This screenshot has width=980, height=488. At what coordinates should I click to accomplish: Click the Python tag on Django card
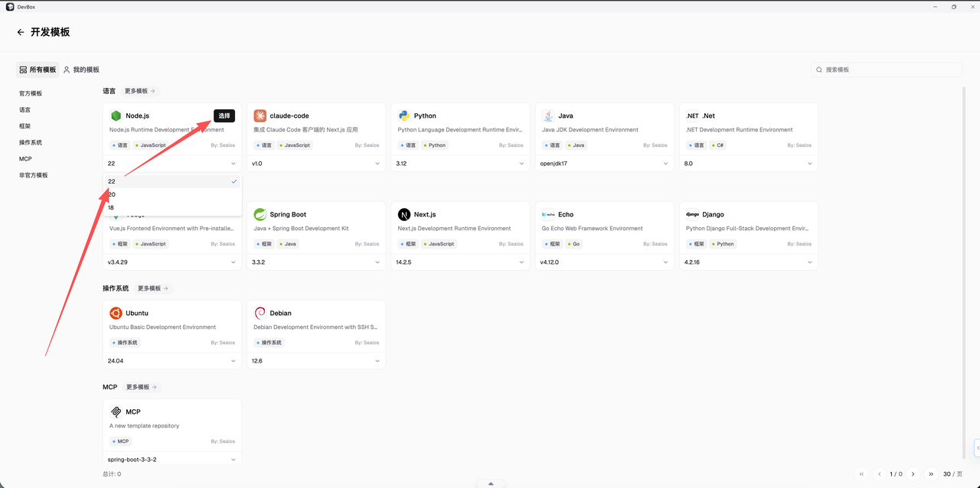pos(723,244)
